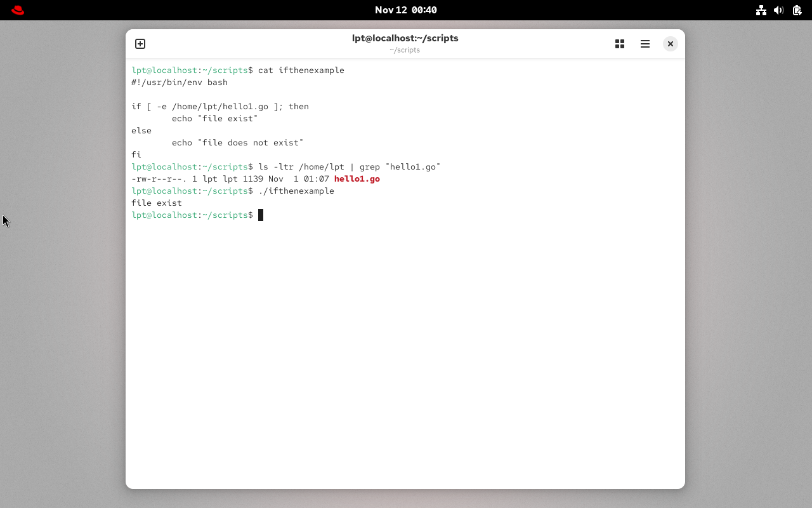The height and width of the screenshot is (508, 812).
Task: Click the file exist output line
Action: tap(156, 203)
